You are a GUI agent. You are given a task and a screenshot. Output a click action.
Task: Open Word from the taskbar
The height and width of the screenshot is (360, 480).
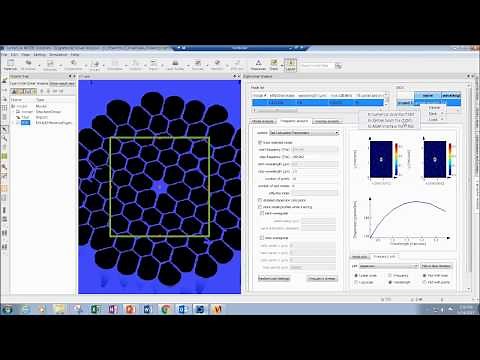point(147,309)
